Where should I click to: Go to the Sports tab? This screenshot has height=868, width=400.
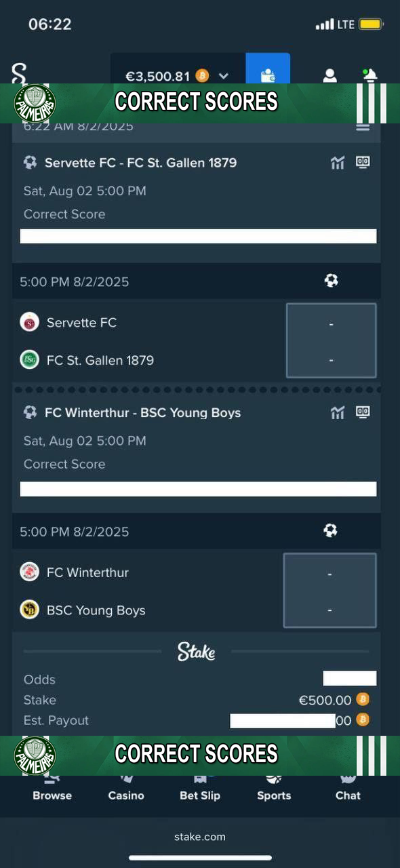pos(274,789)
